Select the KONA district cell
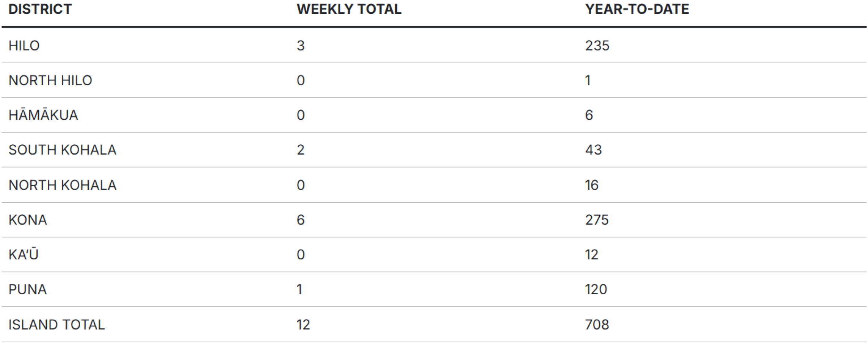Image resolution: width=868 pixels, height=343 pixels. coord(28,220)
